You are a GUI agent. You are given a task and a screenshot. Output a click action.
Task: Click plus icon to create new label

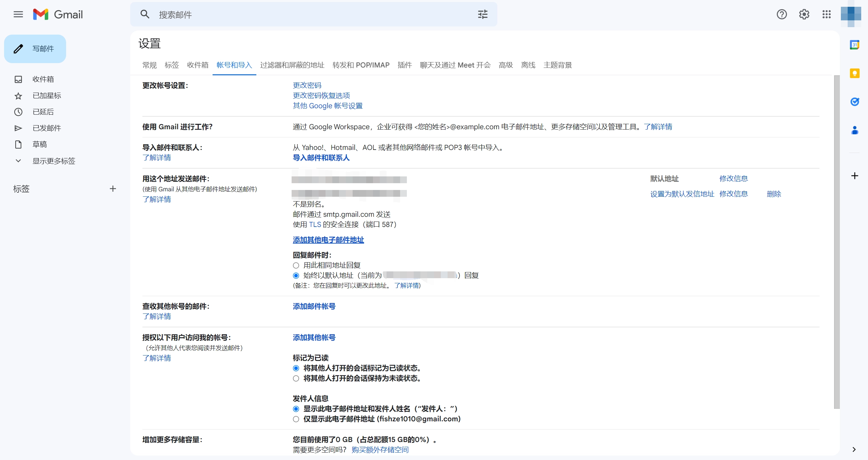(113, 189)
